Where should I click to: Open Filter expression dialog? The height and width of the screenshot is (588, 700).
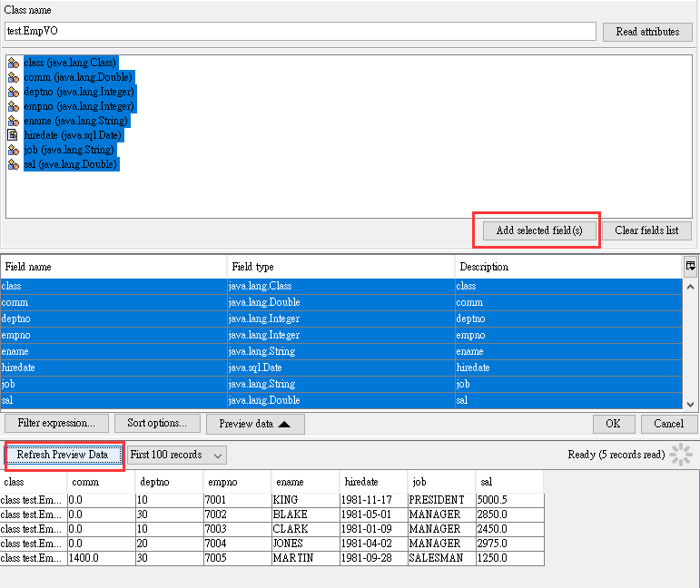pyautogui.click(x=56, y=424)
